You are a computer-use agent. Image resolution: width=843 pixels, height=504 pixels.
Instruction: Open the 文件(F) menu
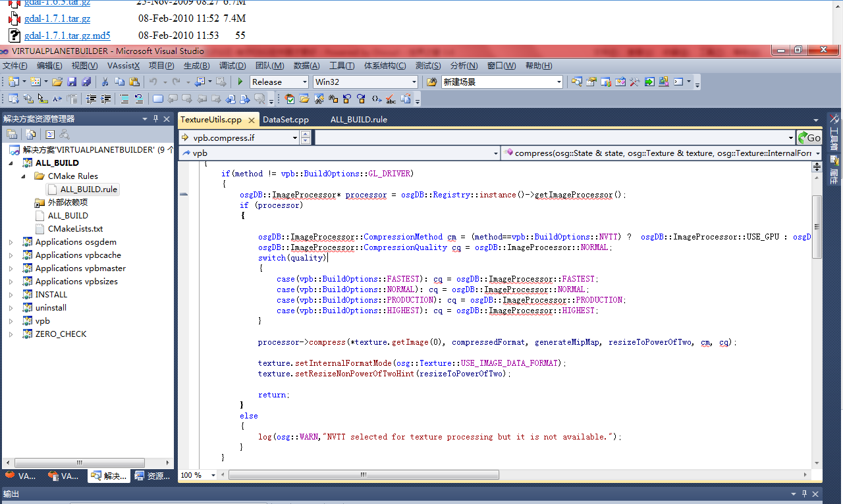coord(15,66)
